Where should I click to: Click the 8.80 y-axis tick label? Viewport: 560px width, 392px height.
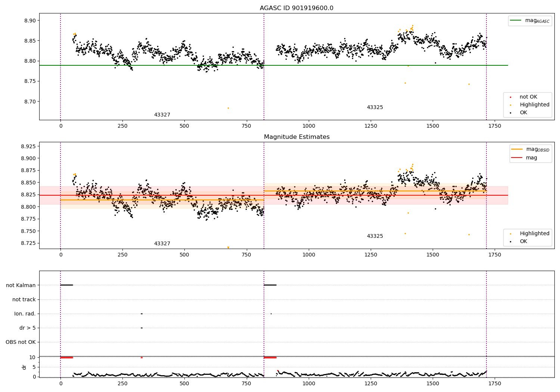coord(30,61)
